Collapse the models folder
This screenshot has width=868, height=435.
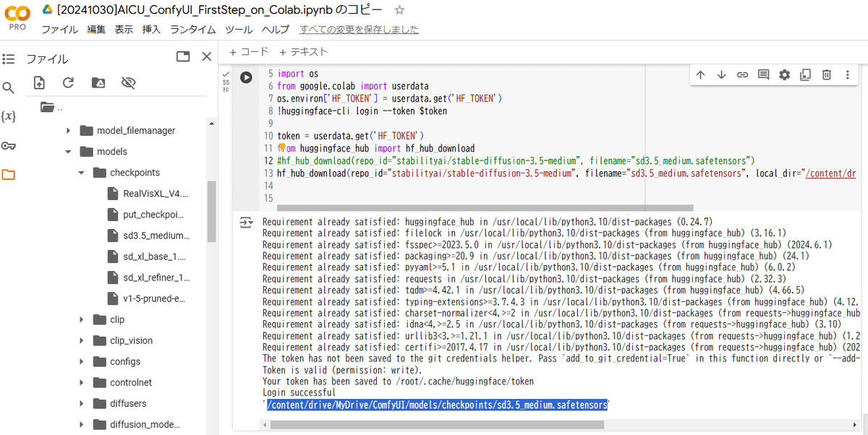[68, 152]
